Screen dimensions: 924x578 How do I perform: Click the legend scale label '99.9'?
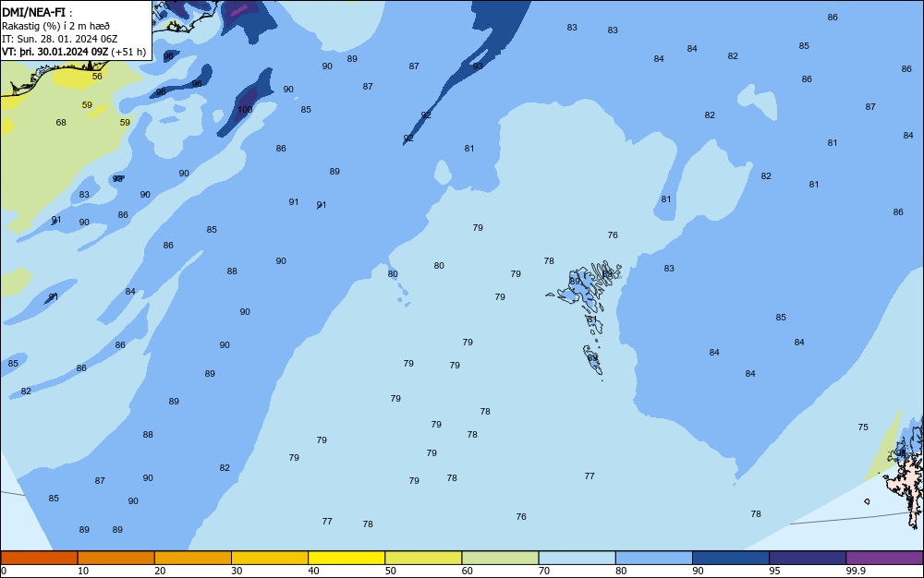pyautogui.click(x=855, y=571)
